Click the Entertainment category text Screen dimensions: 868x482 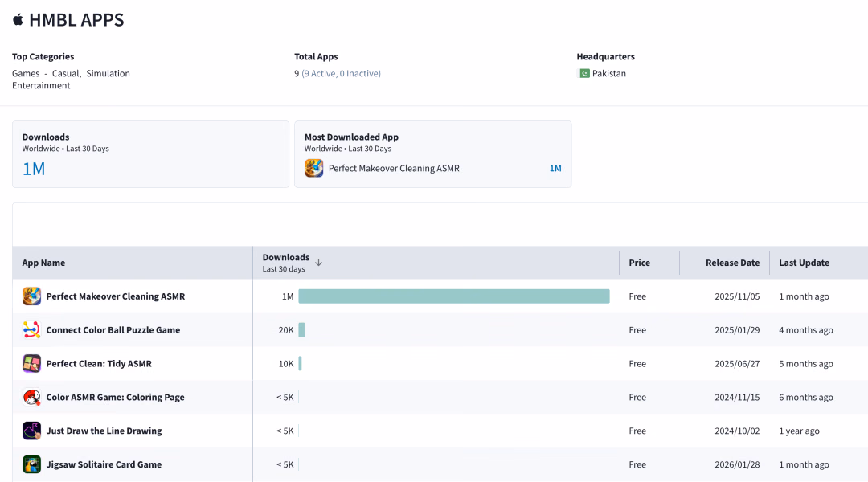(41, 85)
